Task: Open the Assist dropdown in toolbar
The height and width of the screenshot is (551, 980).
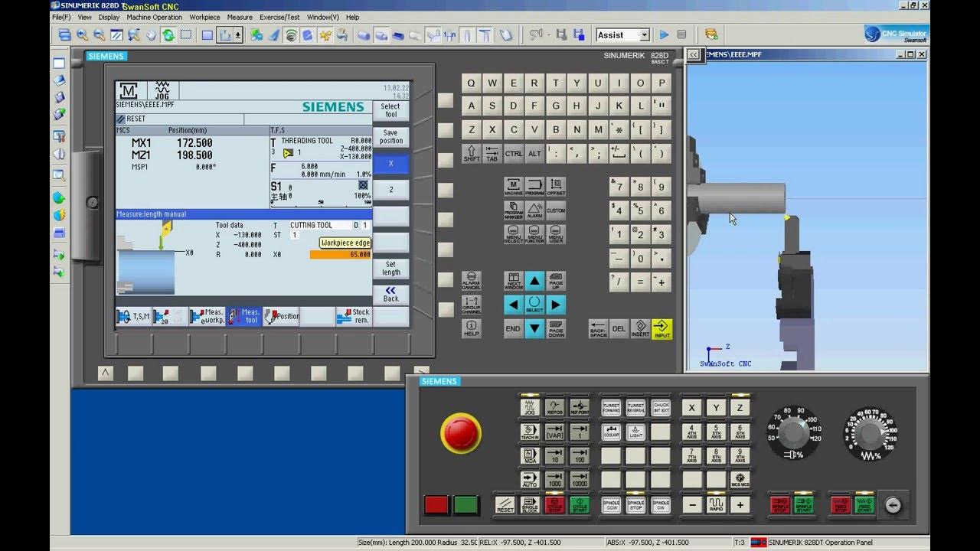Action: (x=645, y=35)
